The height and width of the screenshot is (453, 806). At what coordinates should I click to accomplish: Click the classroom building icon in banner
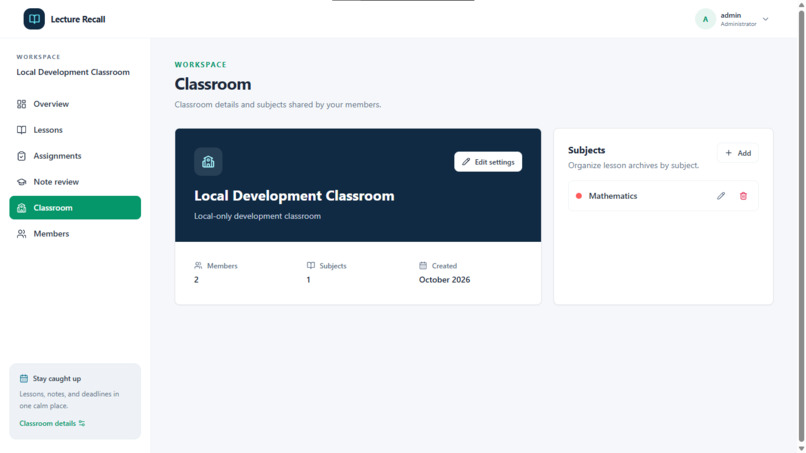[x=208, y=162]
